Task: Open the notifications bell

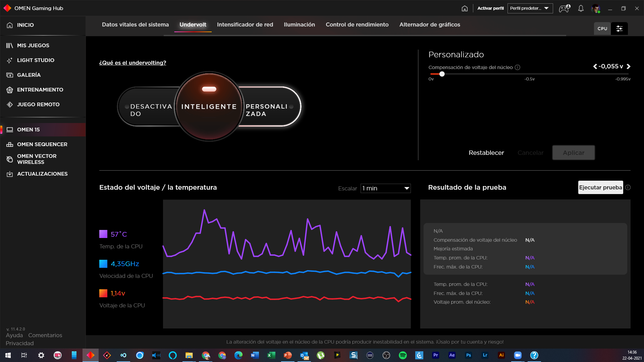Action: pos(581,8)
